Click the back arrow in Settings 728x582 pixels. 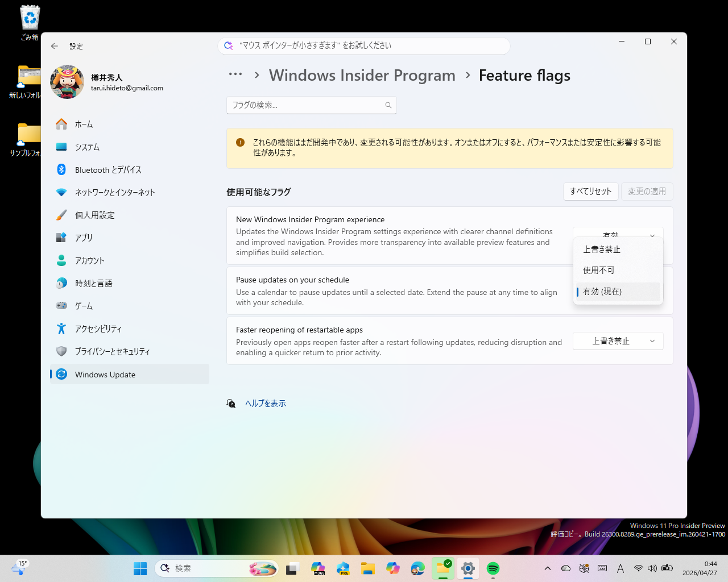point(55,46)
